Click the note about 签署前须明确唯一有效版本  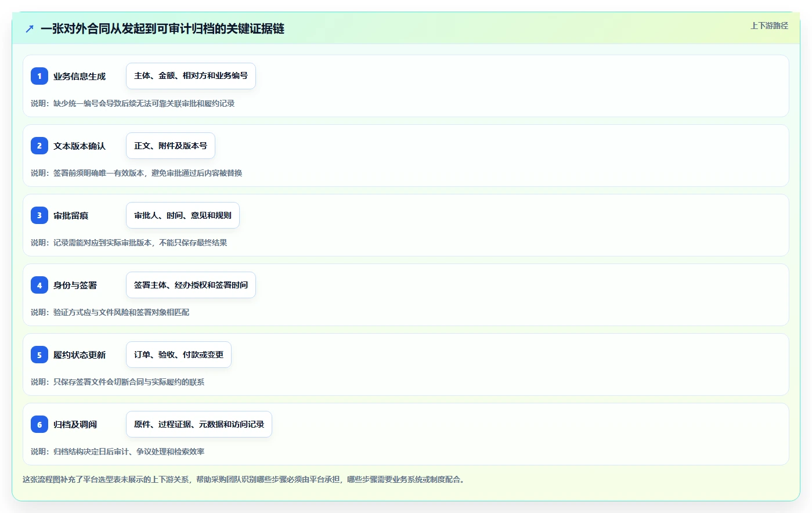(x=136, y=173)
